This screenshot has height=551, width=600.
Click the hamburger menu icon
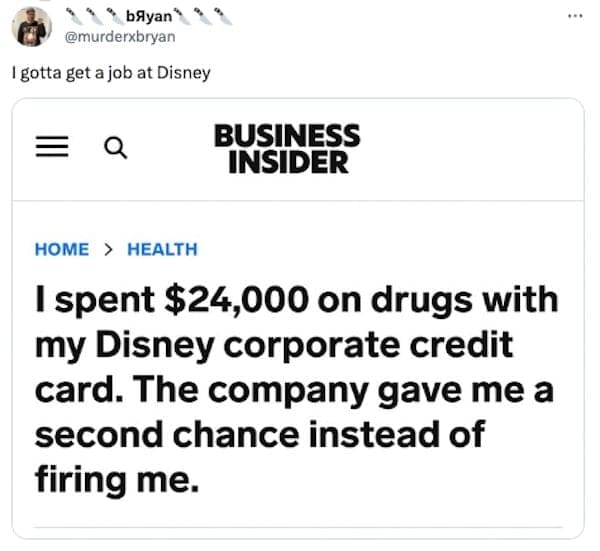(49, 148)
